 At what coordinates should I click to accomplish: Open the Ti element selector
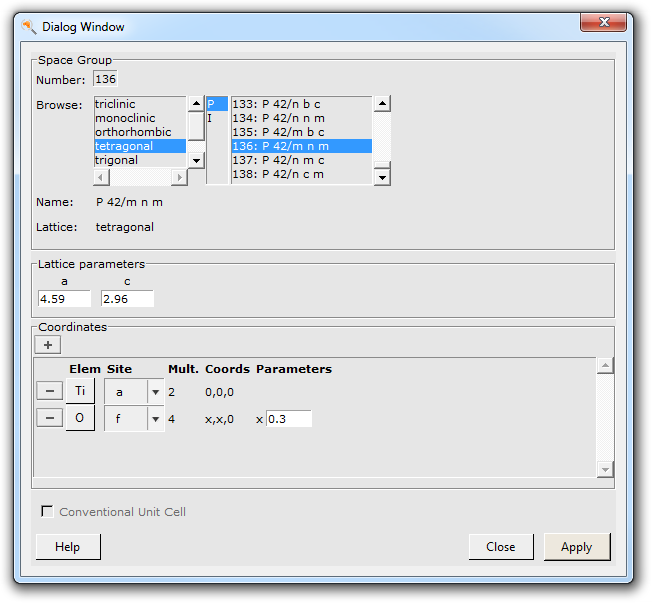[80, 392]
